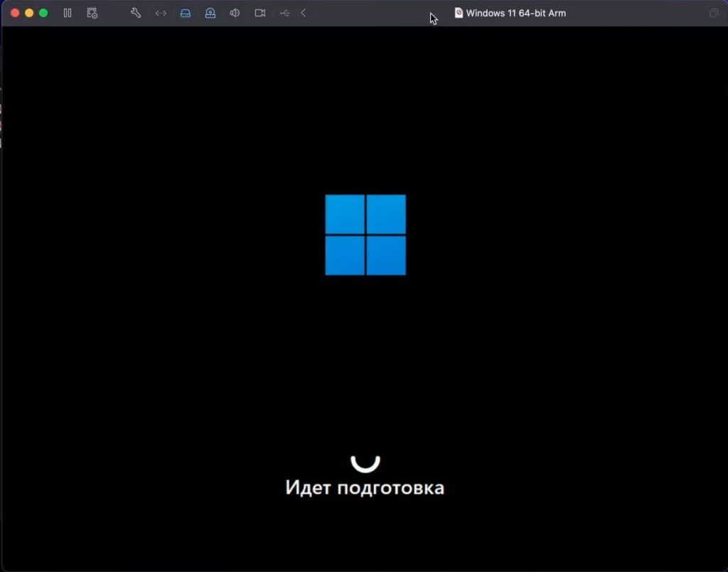The width and height of the screenshot is (728, 572).
Task: Click the VM document icon in the title
Action: (x=459, y=13)
